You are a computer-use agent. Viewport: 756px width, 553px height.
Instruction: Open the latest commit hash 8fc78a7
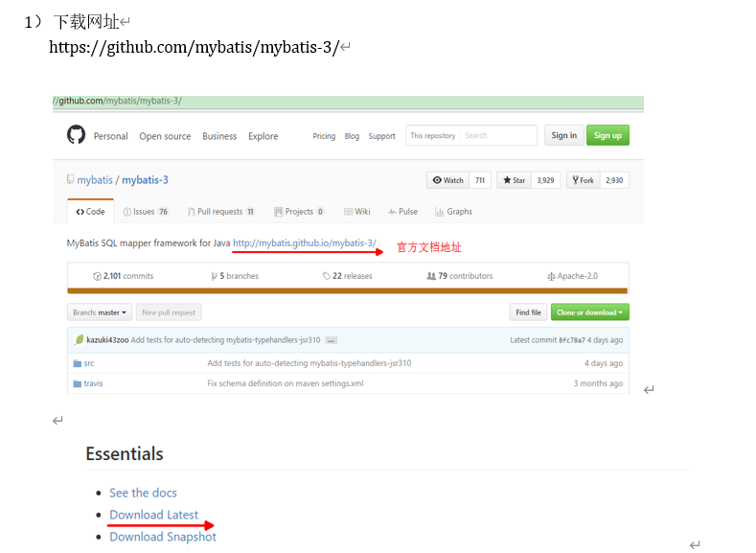tap(572, 340)
